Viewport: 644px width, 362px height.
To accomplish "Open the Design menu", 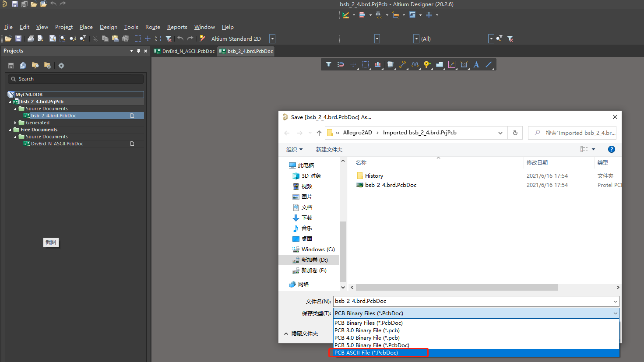I will click(108, 27).
